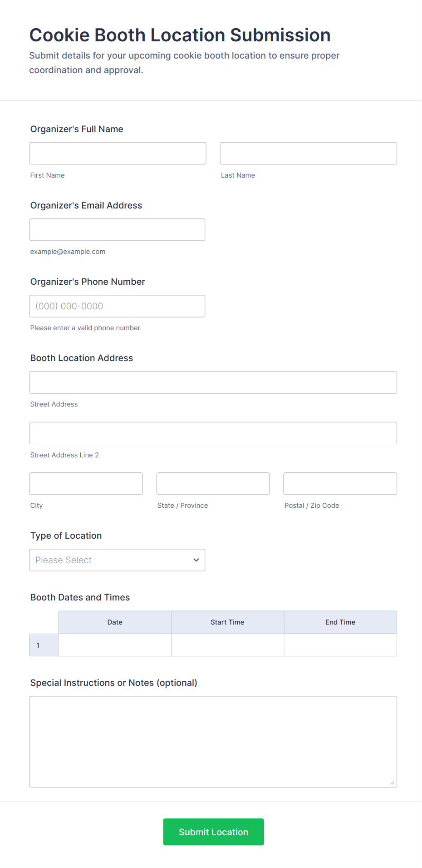
Task: Select the Postal / Zip Code field
Action: 340,484
